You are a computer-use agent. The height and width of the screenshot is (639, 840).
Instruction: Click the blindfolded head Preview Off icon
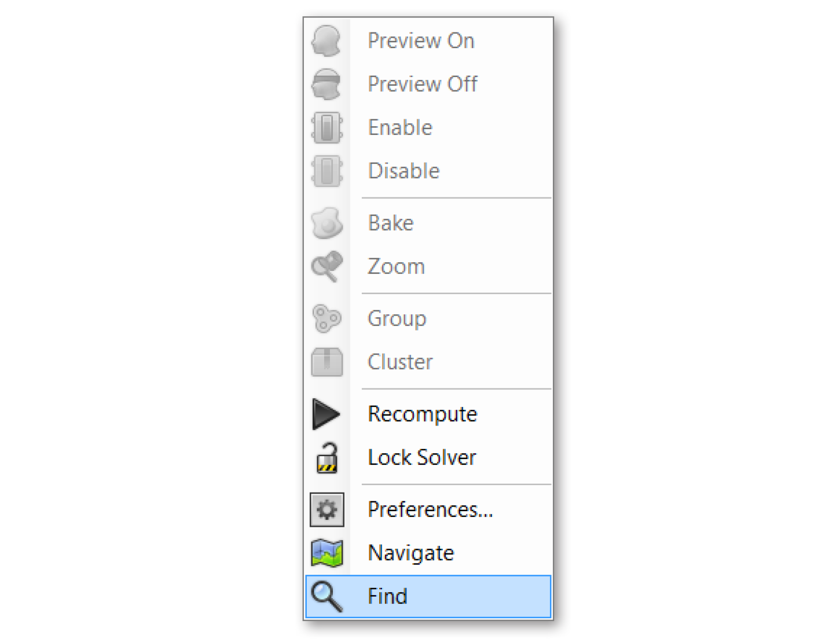pos(327,84)
